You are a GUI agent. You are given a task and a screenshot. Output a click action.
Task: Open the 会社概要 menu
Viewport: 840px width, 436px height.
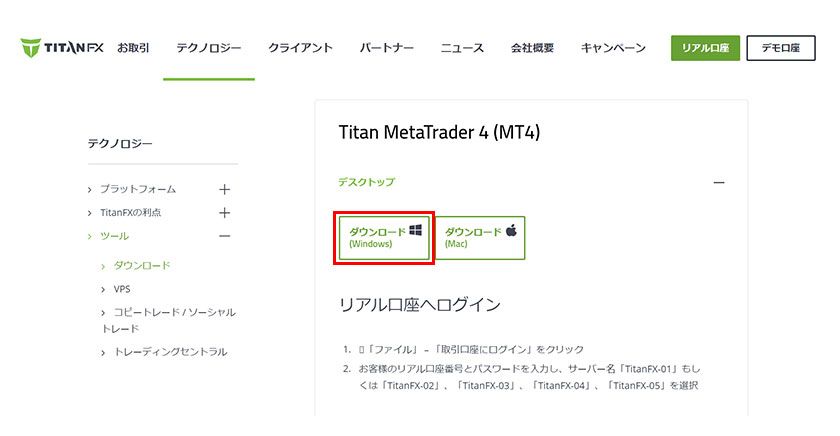(x=532, y=48)
